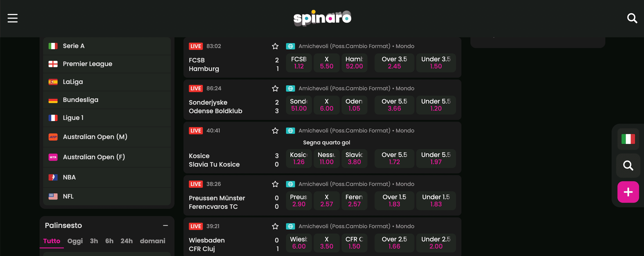Favorite the FCSB vs Hamburg match
The height and width of the screenshot is (256, 644).
pos(275,46)
